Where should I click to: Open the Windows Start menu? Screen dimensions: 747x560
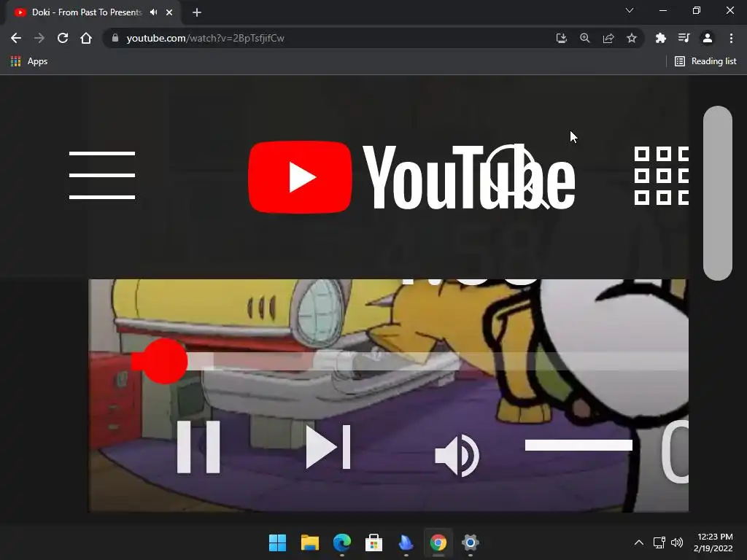pos(277,542)
